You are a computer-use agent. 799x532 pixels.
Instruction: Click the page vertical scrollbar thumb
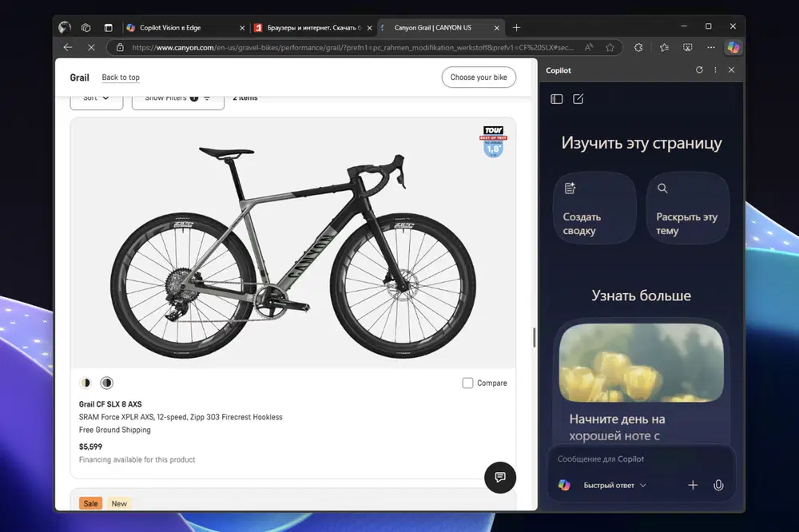tap(534, 337)
